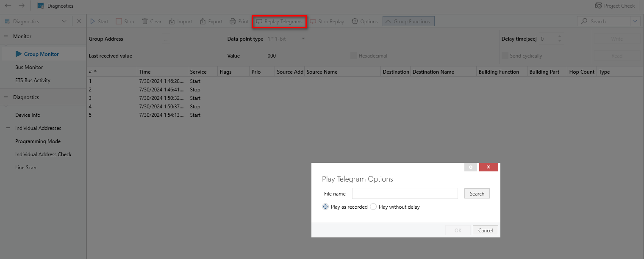644x259 pixels.
Task: Click the Building Part column header
Action: pyautogui.click(x=547, y=72)
